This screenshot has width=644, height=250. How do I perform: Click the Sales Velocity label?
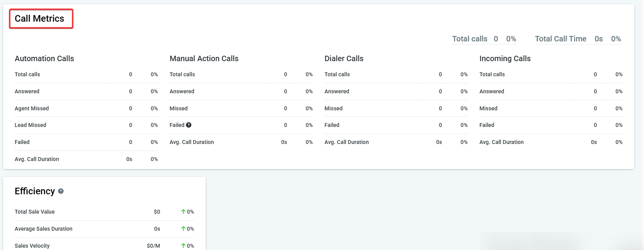point(32,246)
